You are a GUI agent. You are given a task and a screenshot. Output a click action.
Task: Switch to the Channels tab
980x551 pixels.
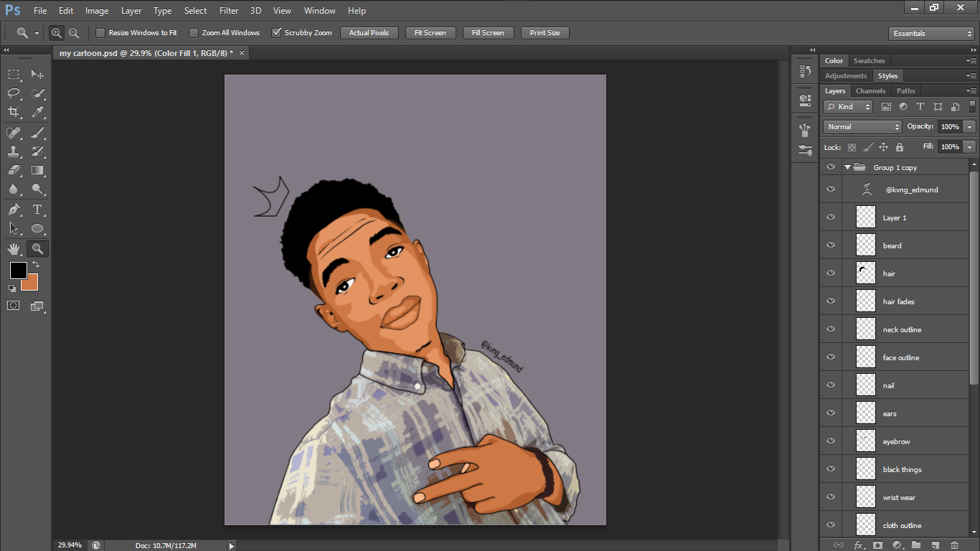870,91
